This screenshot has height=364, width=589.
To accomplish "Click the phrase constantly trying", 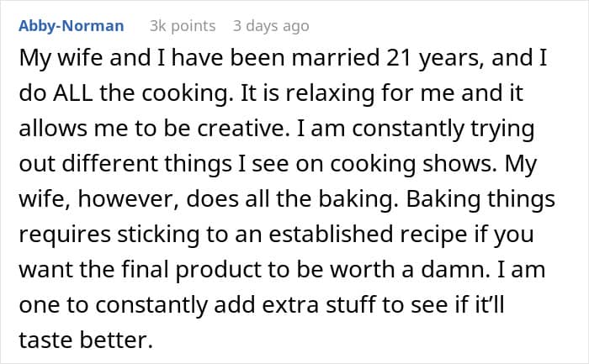I will [443, 129].
